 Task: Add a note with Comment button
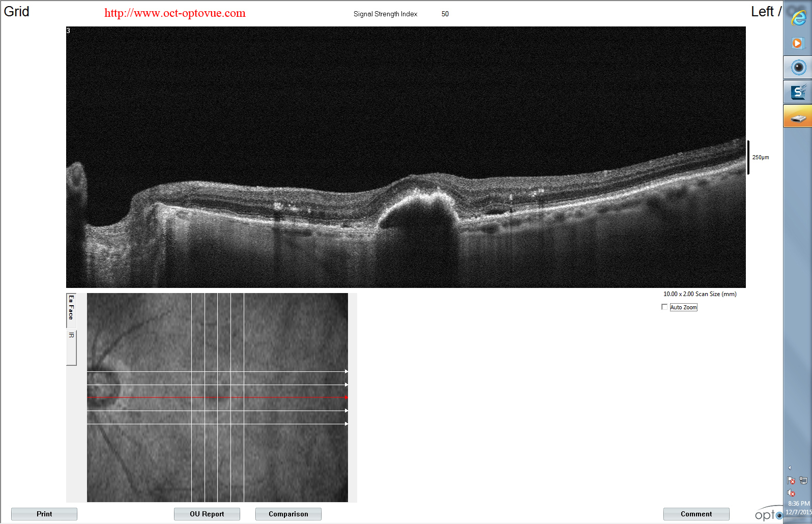(x=697, y=514)
